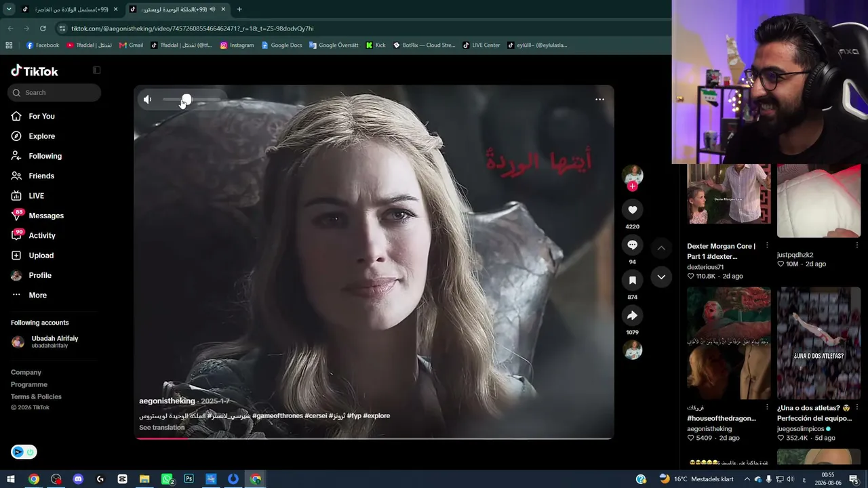Close the active TikTok tab
This screenshot has width=868, height=488.
(x=223, y=9)
